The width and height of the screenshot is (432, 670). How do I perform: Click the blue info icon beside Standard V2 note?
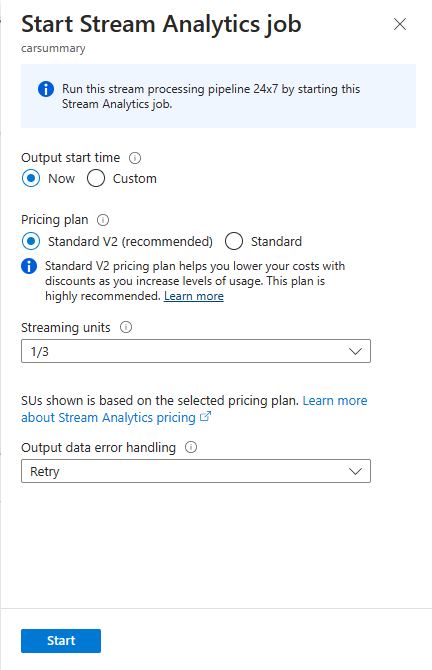(29, 266)
